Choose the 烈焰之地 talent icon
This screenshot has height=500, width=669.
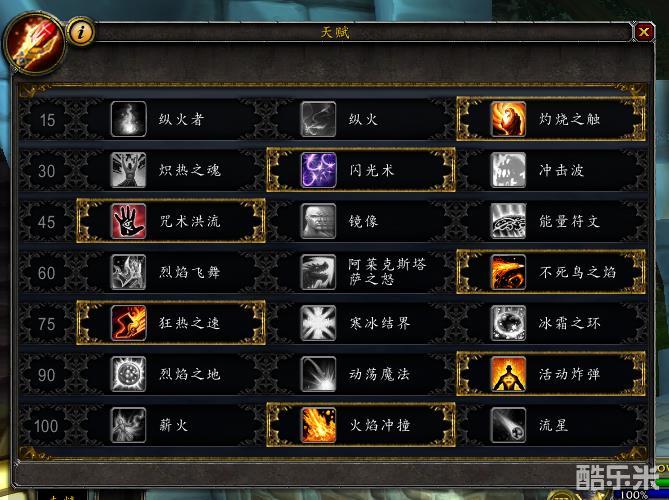(x=128, y=374)
